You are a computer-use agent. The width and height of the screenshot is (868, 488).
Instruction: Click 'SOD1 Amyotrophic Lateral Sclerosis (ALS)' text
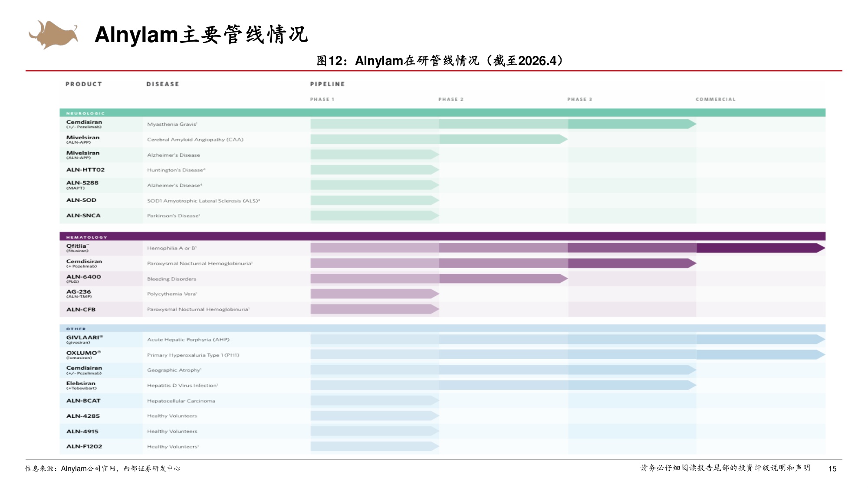[x=204, y=201]
